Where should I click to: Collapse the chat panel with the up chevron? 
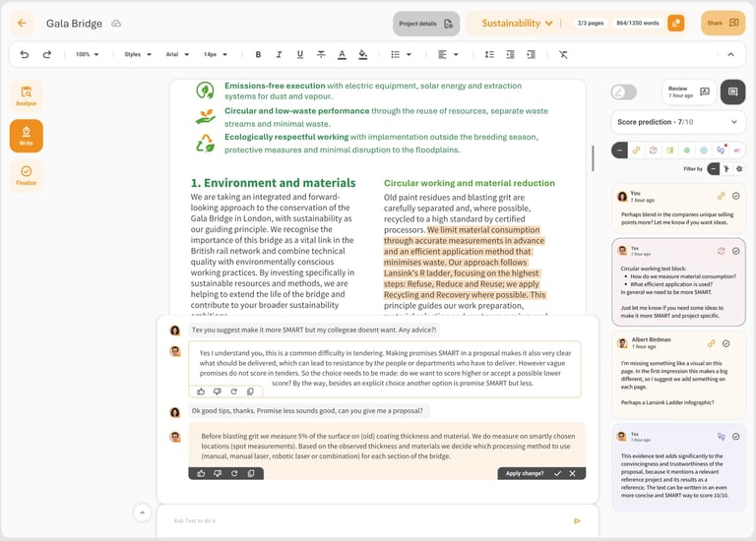tap(142, 512)
